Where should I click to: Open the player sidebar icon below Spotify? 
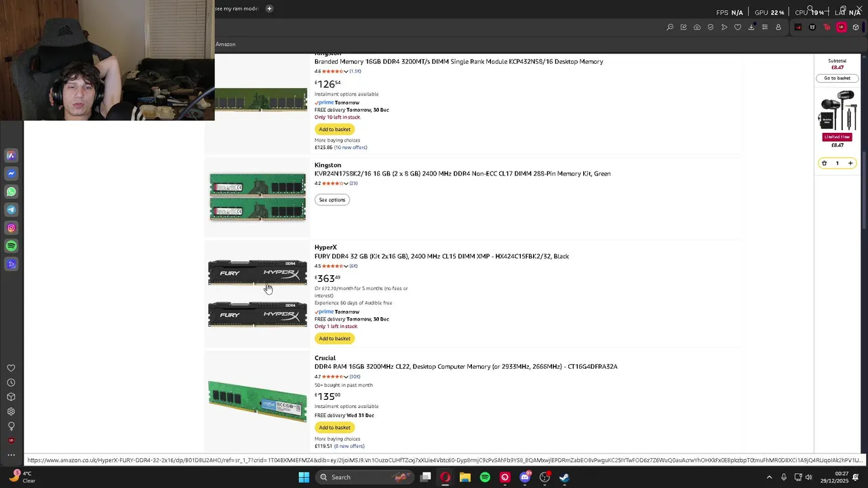(x=11, y=264)
